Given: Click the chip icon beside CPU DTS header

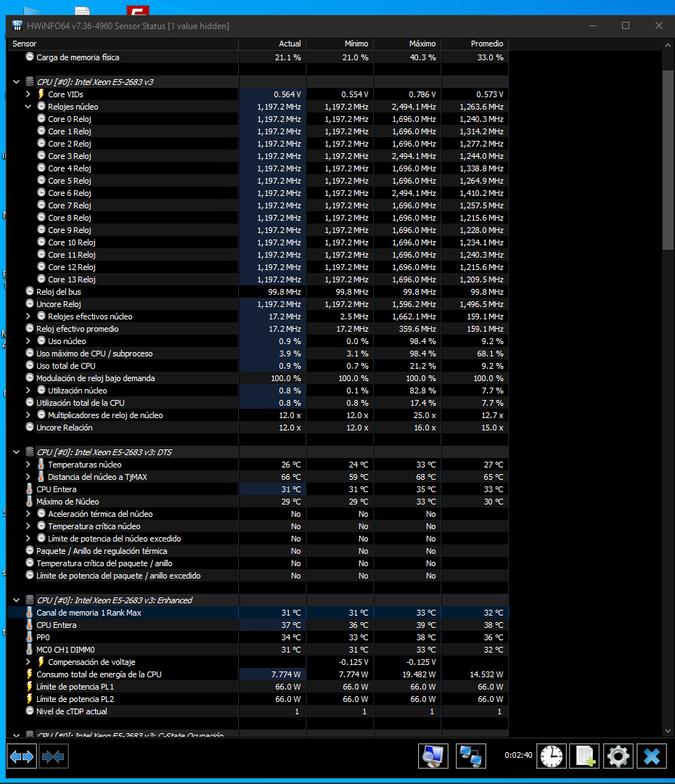Looking at the screenshot, I should (x=30, y=452).
